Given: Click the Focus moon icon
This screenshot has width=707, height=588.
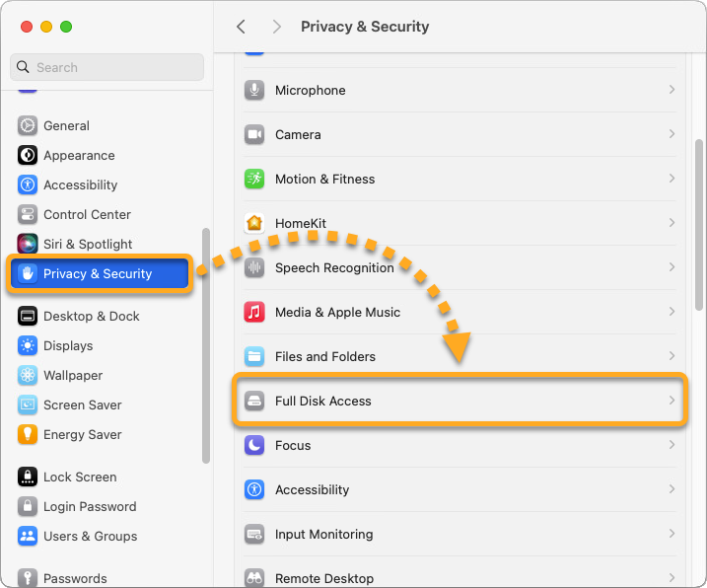Looking at the screenshot, I should [255, 445].
